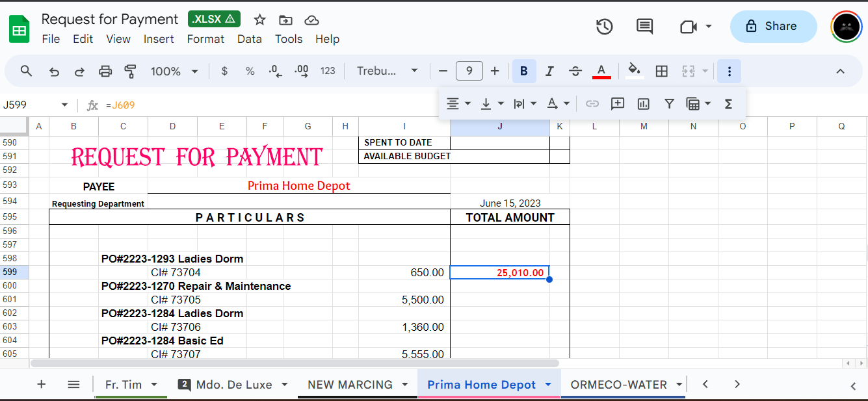868x401 pixels.
Task: Star the Request for Payment document
Action: click(260, 19)
